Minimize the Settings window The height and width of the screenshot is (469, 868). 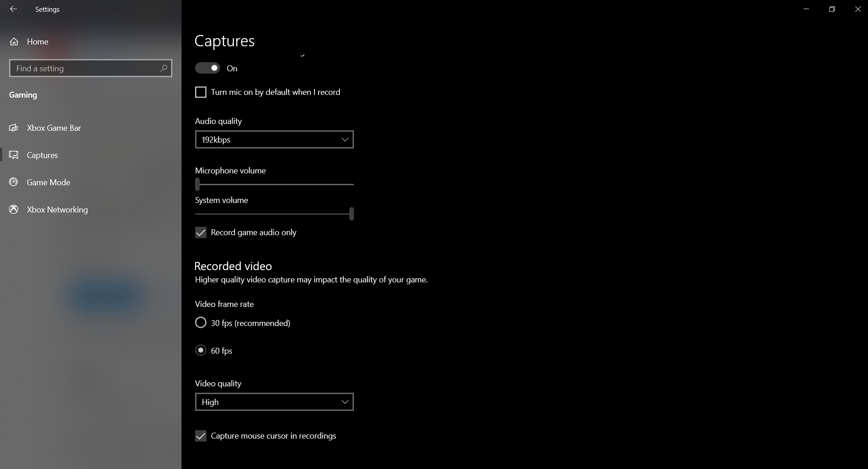[806, 9]
